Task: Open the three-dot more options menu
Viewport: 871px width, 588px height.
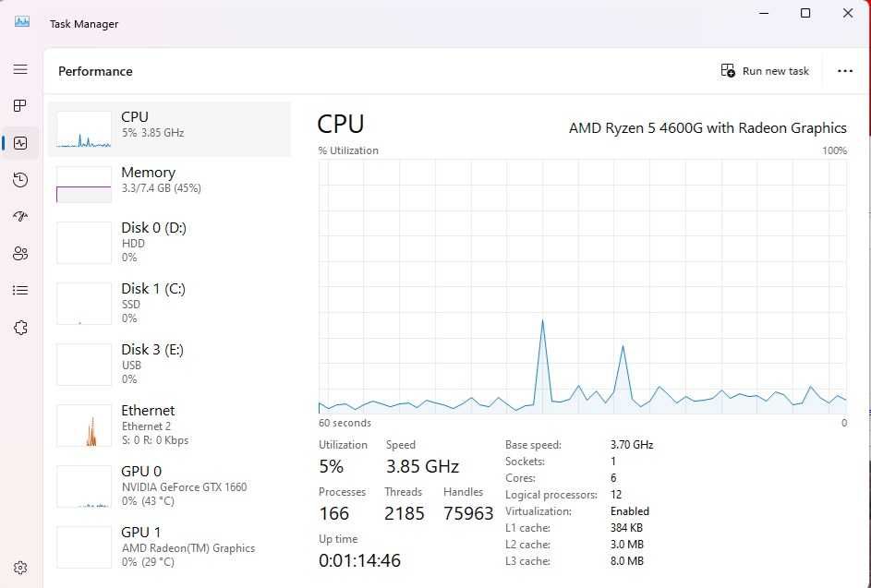Action: (844, 71)
